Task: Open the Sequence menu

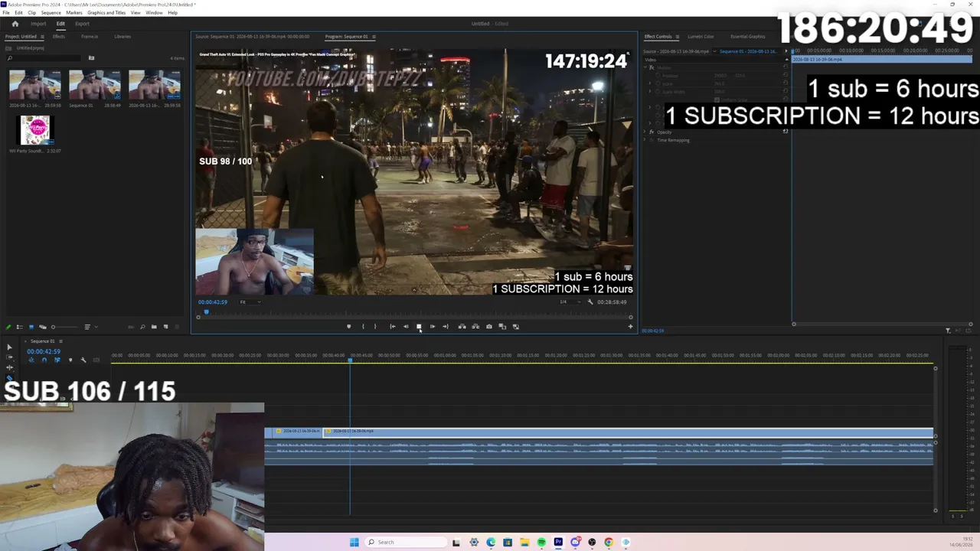Action: pyautogui.click(x=51, y=13)
